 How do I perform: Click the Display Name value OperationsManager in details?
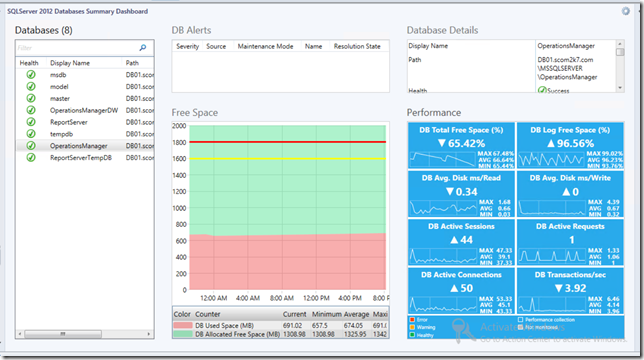566,46
